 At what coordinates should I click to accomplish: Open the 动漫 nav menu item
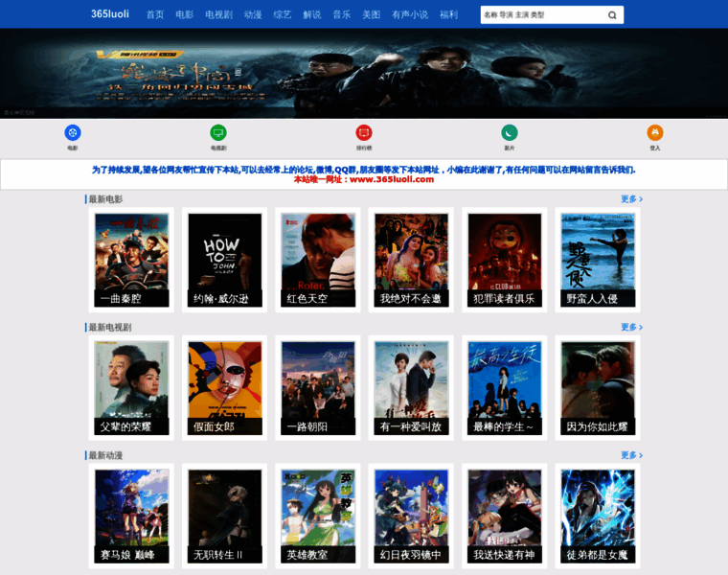pos(253,14)
